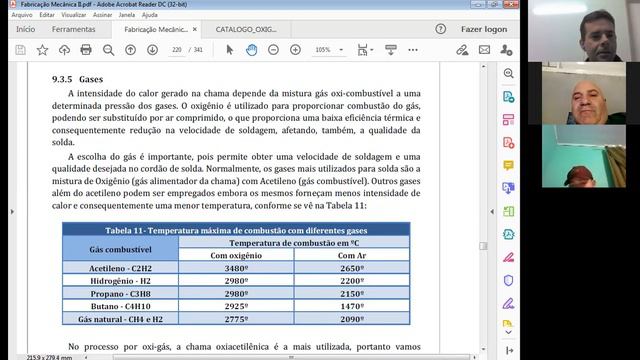Viewport: 640px width, 360px height.
Task: Click table cell Acetileno - C2H2
Action: pyautogui.click(x=120, y=268)
